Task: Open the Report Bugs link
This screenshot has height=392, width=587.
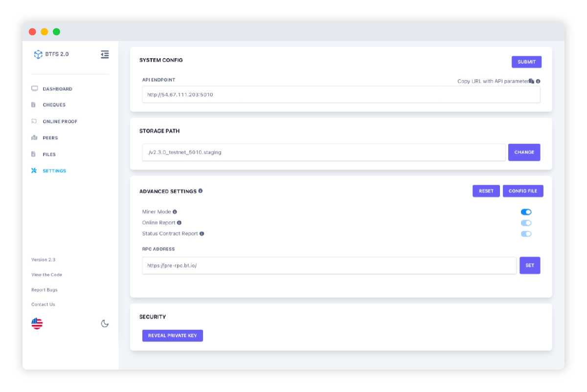Action: click(45, 290)
